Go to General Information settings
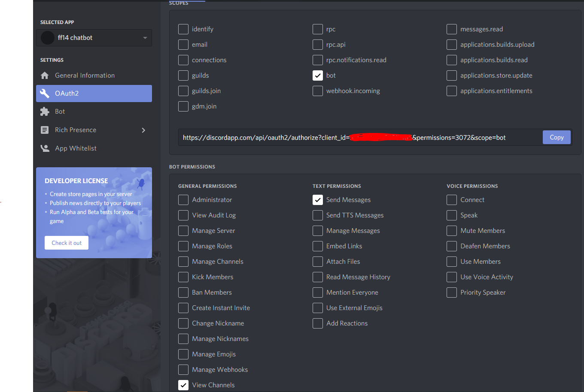Screen dimensions: 584x392 85,75
